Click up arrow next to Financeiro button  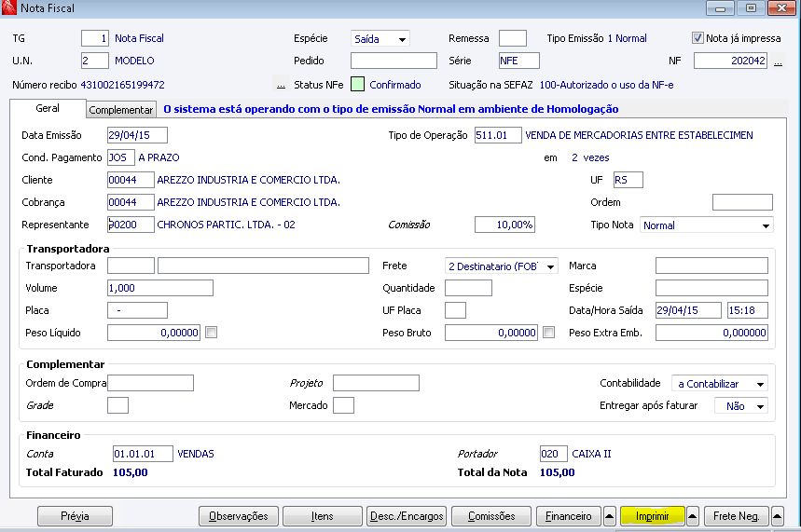[x=610, y=516]
